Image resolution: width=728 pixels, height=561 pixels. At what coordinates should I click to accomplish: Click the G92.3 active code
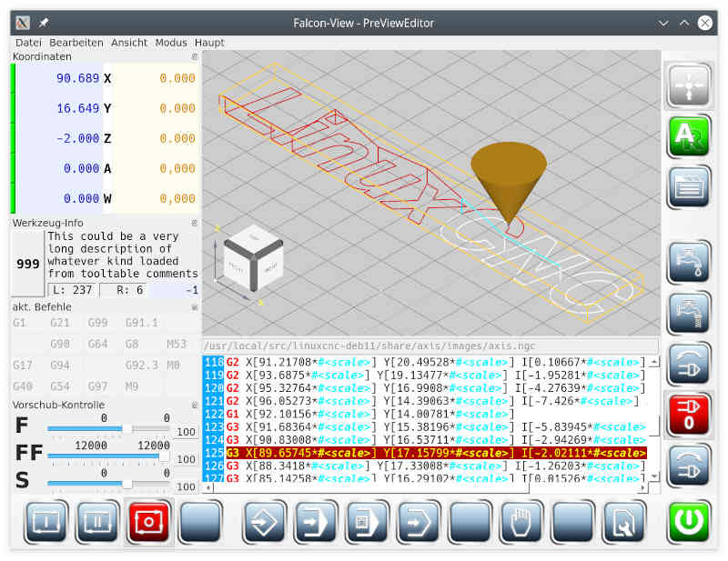point(142,366)
